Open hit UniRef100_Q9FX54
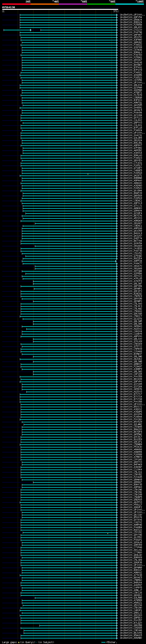This screenshot has height=644, width=146. [131, 17]
